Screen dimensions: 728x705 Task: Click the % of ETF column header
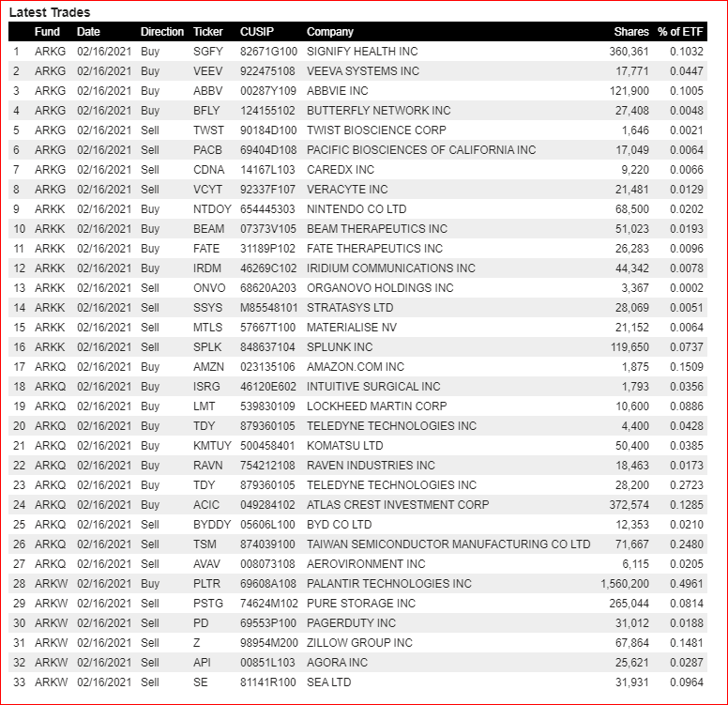(x=680, y=32)
